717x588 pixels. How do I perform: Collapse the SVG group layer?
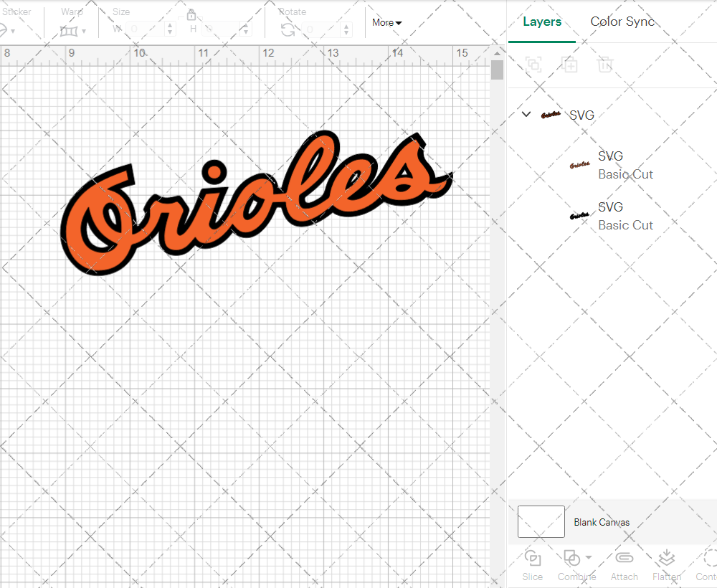pos(526,115)
